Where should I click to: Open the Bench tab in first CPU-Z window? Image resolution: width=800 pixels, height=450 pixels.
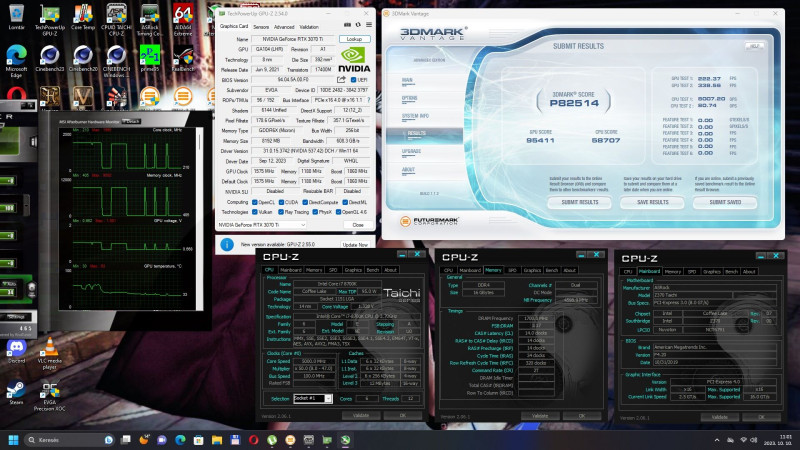(x=373, y=269)
